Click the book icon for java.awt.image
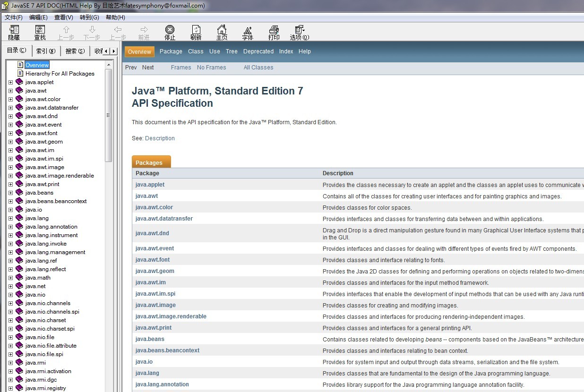Viewport: 584px width, 392px height. click(x=19, y=167)
